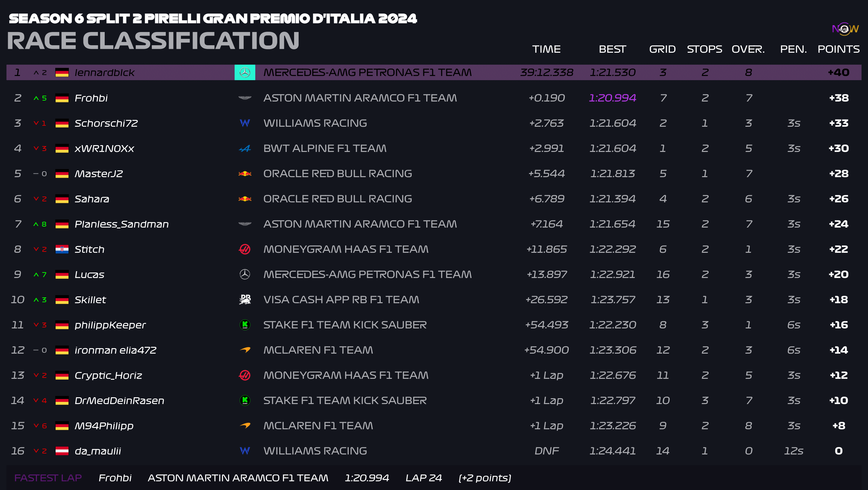Click the McLaren logo in ironman elia472's row

(x=245, y=350)
